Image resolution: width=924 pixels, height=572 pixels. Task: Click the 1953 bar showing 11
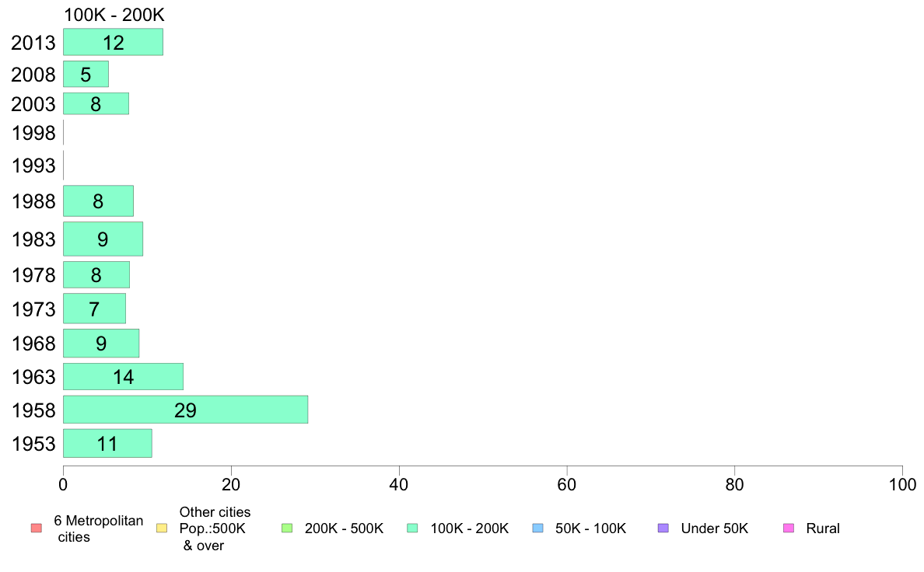tap(108, 443)
